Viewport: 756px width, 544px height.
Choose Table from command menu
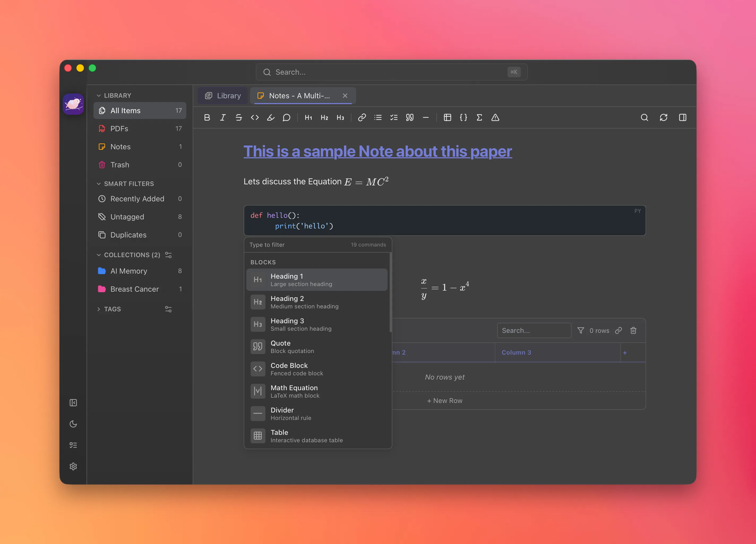coord(317,436)
